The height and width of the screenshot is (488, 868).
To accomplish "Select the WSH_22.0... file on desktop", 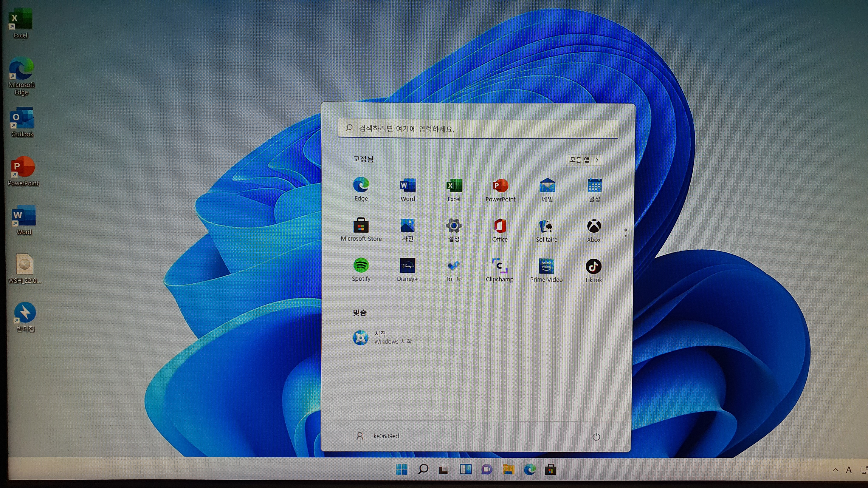I will (x=24, y=268).
